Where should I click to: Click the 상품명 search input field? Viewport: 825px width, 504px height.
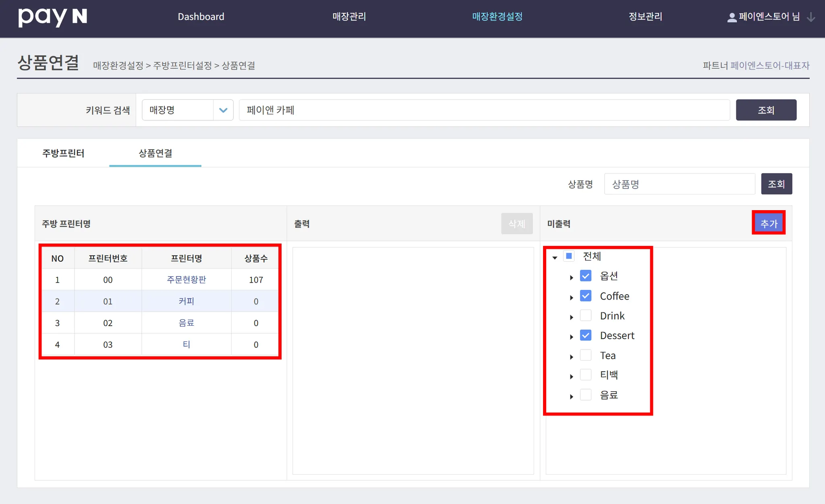pos(679,184)
